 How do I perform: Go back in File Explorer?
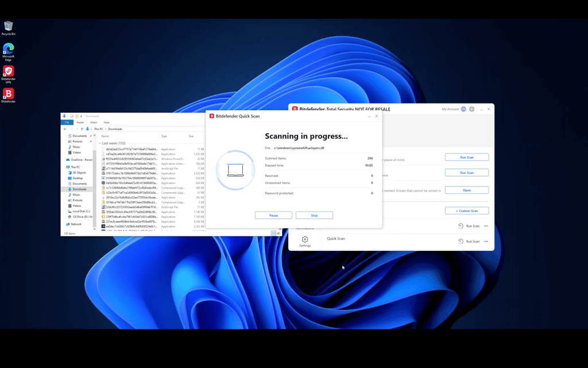tap(65, 129)
